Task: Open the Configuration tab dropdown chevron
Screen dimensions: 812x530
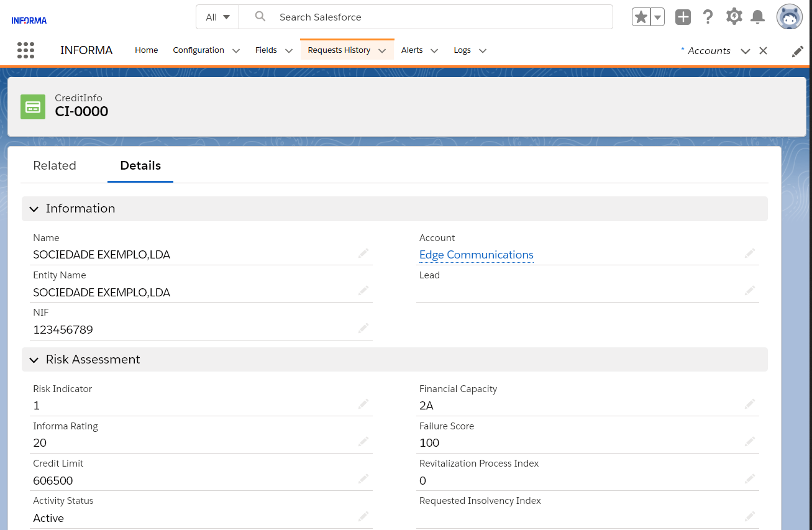Action: point(236,51)
